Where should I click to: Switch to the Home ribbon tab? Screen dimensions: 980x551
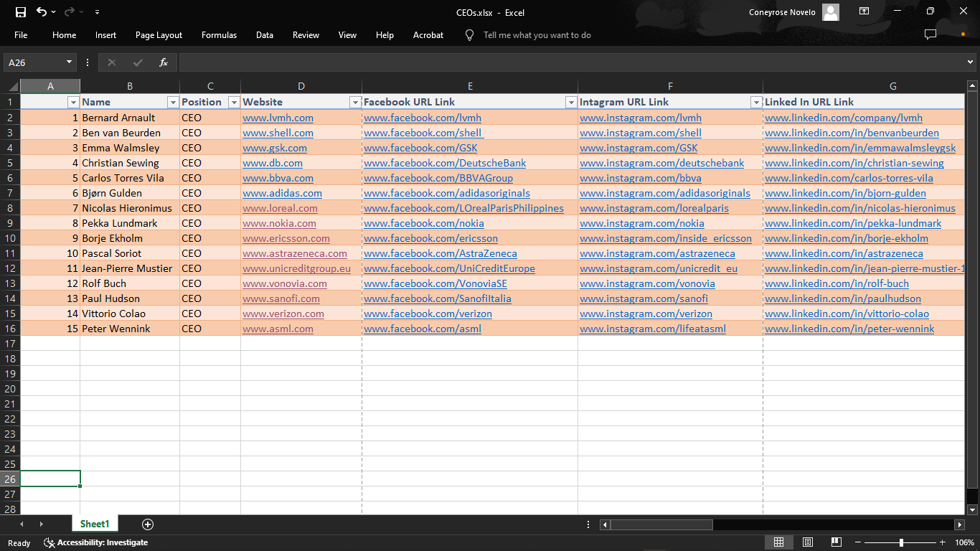64,35
